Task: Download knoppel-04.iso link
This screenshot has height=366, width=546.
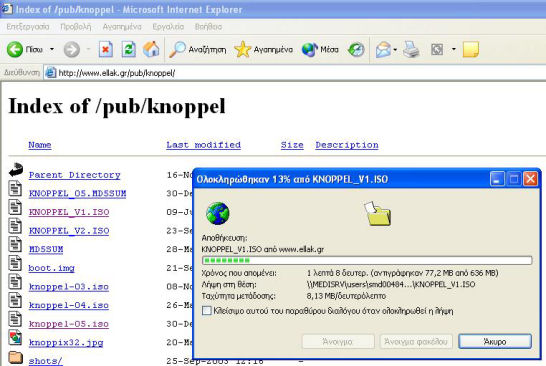Action: pyautogui.click(x=69, y=305)
